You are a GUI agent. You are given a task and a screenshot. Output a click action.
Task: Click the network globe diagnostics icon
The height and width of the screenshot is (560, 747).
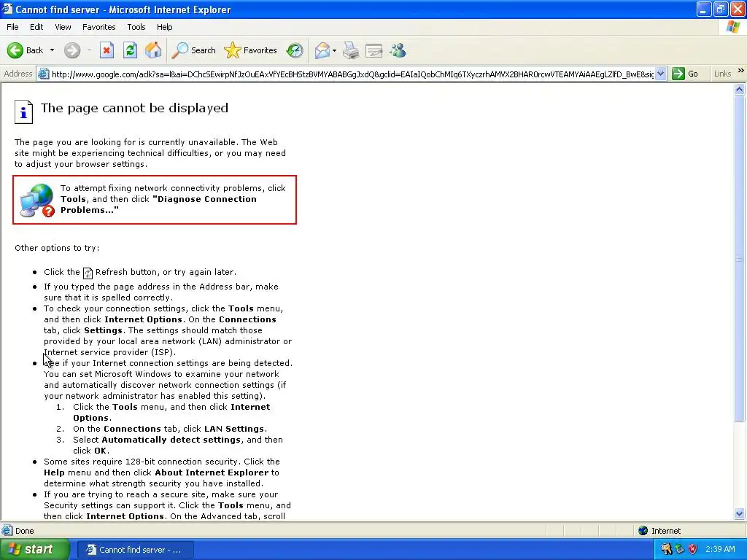coord(36,201)
